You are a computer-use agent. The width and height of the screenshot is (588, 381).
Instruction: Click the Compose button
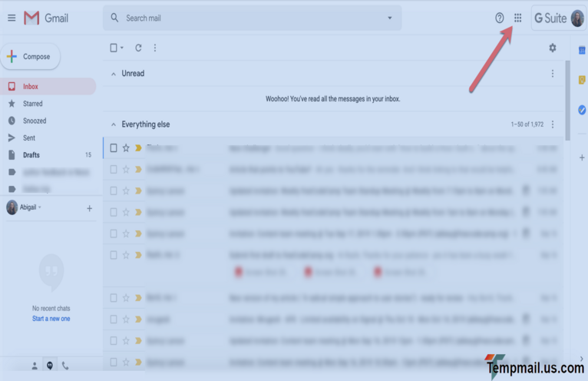point(31,56)
